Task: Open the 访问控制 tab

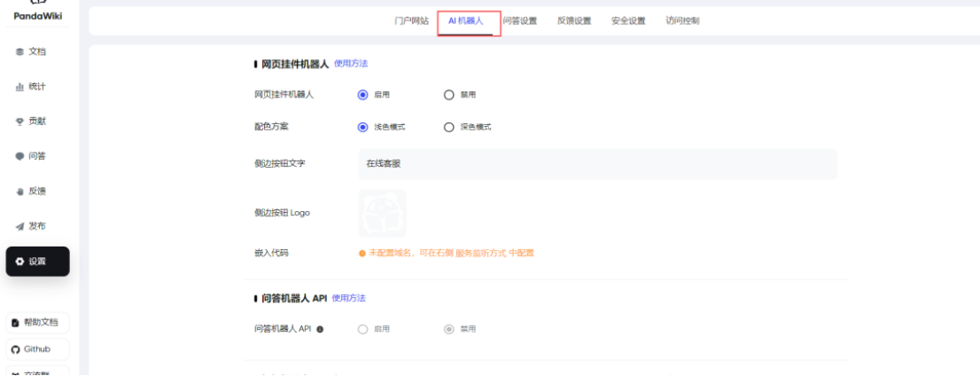Action: (682, 20)
